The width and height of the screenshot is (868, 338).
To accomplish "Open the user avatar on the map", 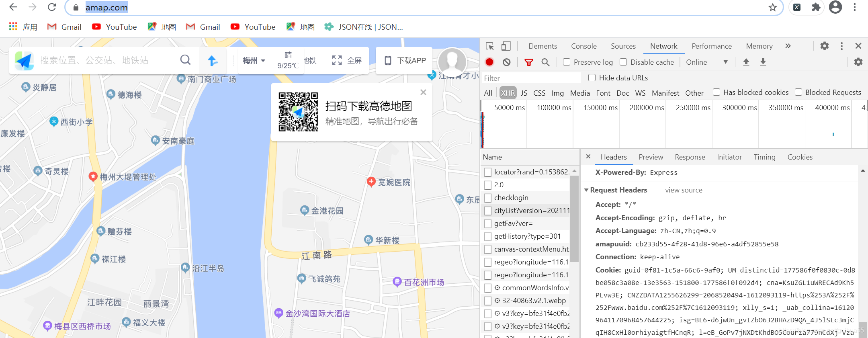I will [x=452, y=61].
